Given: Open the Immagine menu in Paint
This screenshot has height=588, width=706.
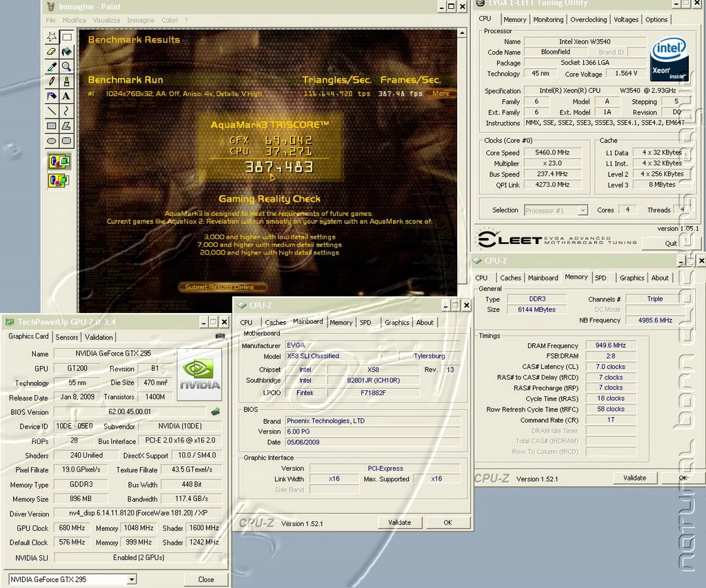Looking at the screenshot, I should pos(141,20).
